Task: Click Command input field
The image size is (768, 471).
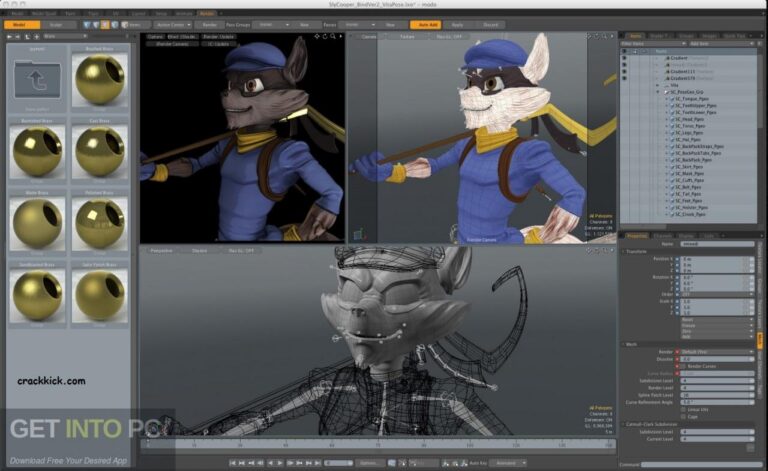Action: click(702, 465)
